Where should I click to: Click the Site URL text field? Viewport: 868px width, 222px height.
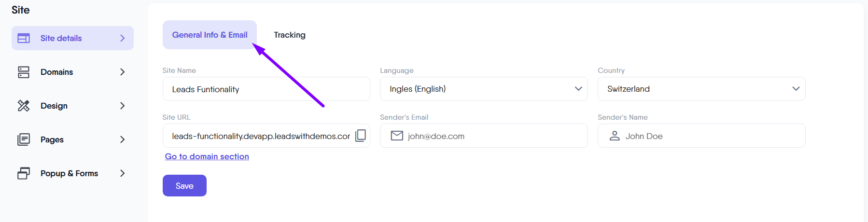(x=261, y=136)
